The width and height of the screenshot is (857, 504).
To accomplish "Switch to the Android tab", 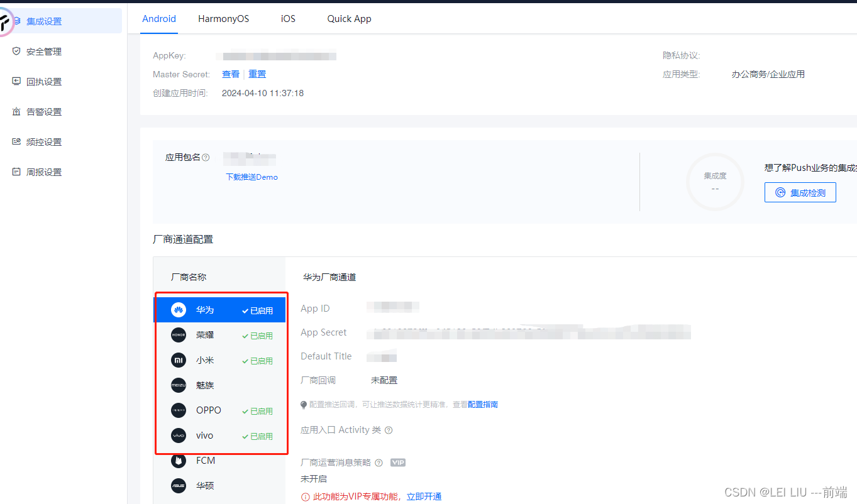I will click(x=159, y=19).
